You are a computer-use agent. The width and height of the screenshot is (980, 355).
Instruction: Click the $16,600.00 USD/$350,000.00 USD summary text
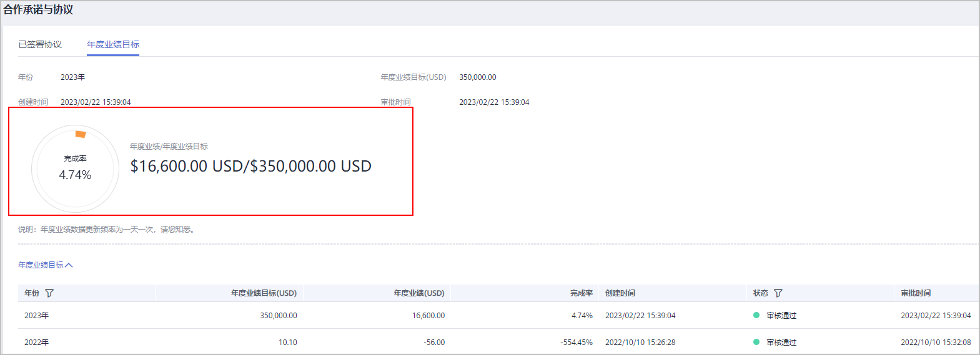tap(250, 166)
